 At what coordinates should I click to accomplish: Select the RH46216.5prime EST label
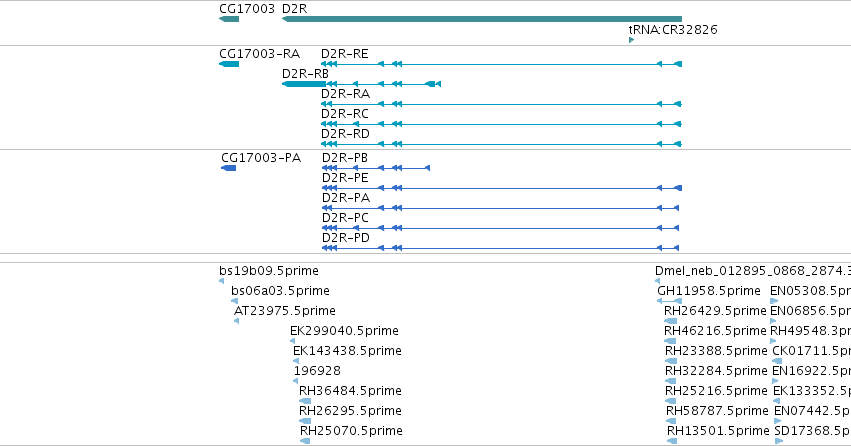click(x=715, y=331)
